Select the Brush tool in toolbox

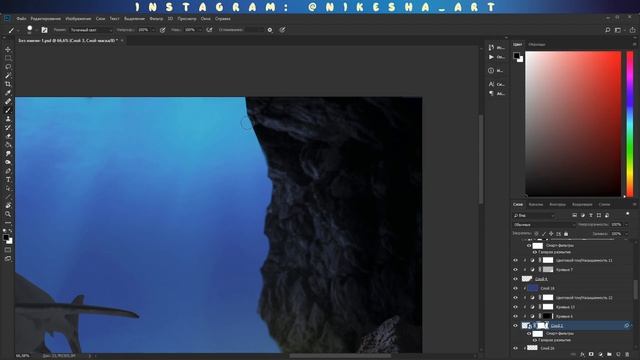[x=8, y=110]
